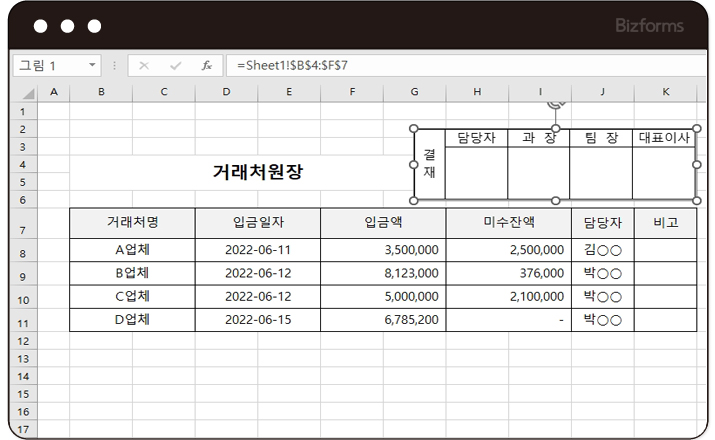Image resolution: width=715 pixels, height=440 pixels.
Task: Click bottom-right resize handle of the picture
Action: 697,200
